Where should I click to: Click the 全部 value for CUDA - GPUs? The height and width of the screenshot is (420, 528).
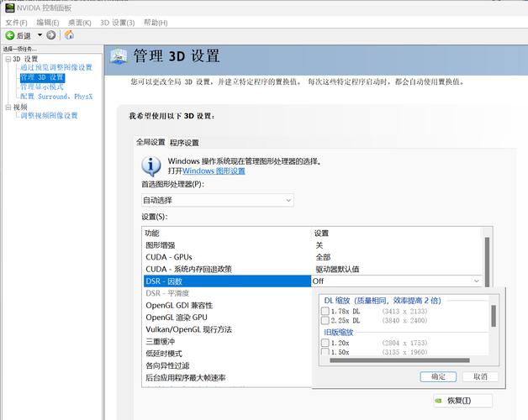[323, 257]
